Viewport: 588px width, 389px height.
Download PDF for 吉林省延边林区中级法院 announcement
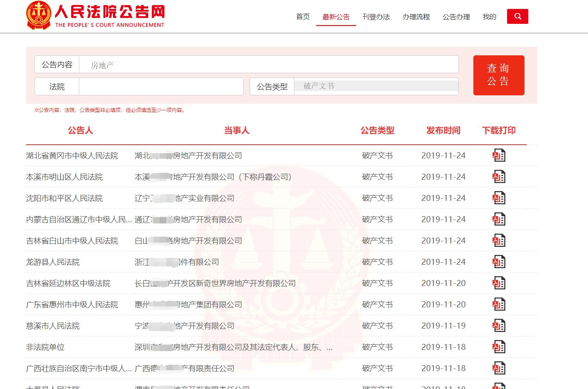499,283
